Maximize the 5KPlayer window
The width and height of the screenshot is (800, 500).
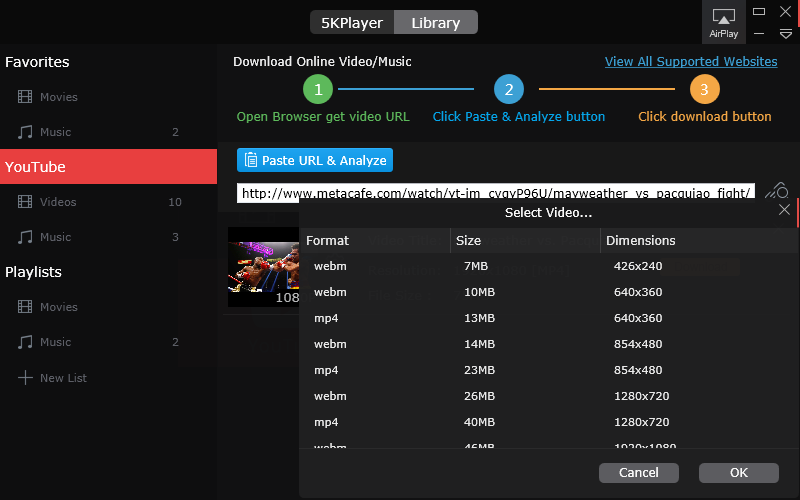(x=759, y=11)
